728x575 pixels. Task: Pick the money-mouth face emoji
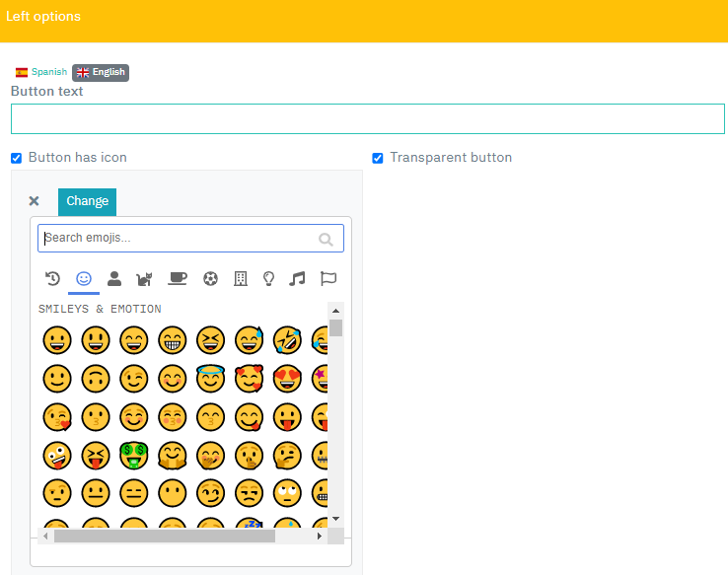tap(133, 455)
